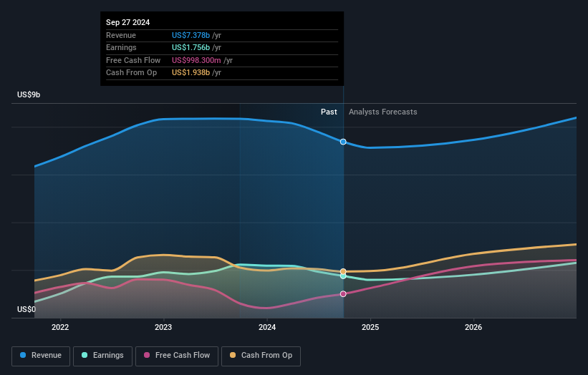Toggle the Cash From Op legend button

[261, 356]
